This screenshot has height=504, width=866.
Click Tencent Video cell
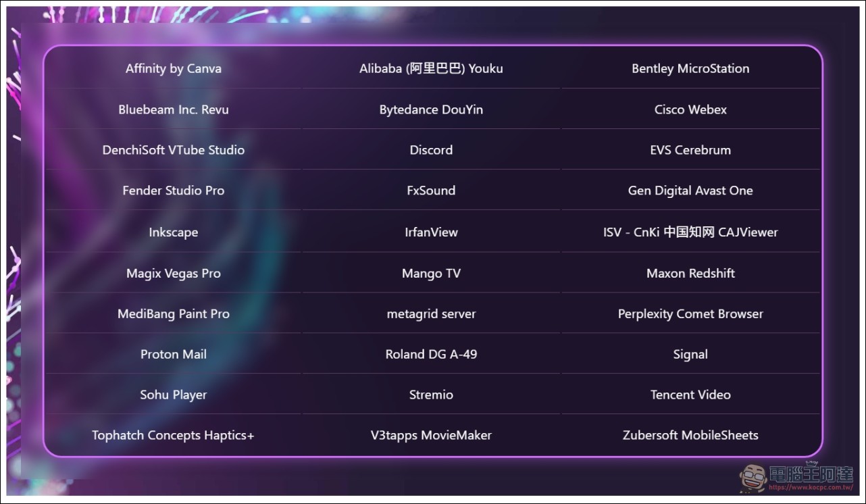(690, 395)
